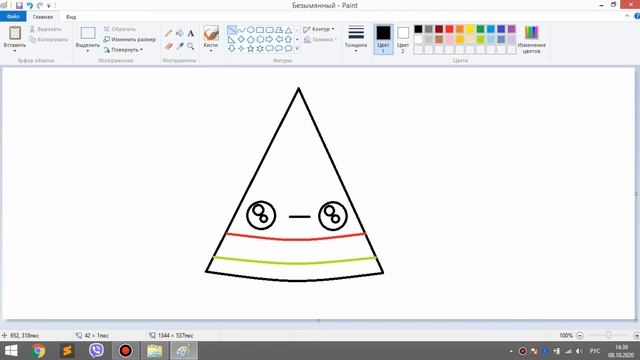640x360 pixels.
Task: Save the drawing from the quick access toolbar
Action: click(x=19, y=5)
